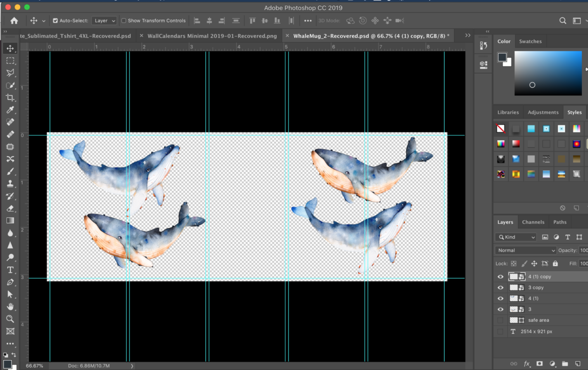Click the Home icon in options bar
Viewport: 588px width, 370px height.
(x=14, y=21)
